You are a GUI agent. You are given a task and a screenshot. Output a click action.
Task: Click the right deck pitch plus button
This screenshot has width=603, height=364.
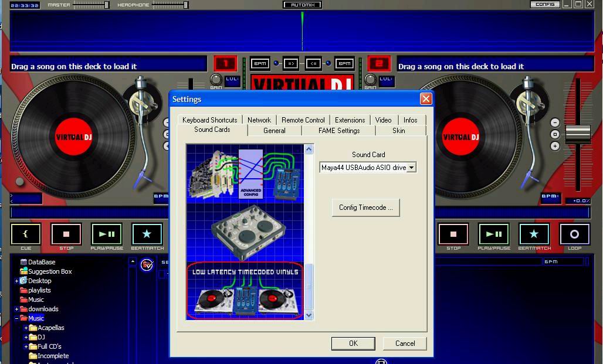point(555,146)
